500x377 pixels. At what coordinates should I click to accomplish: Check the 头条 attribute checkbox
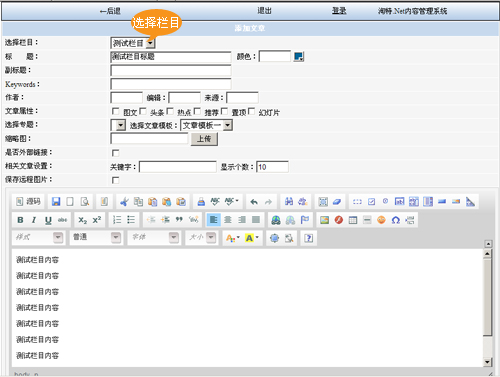tap(143, 111)
